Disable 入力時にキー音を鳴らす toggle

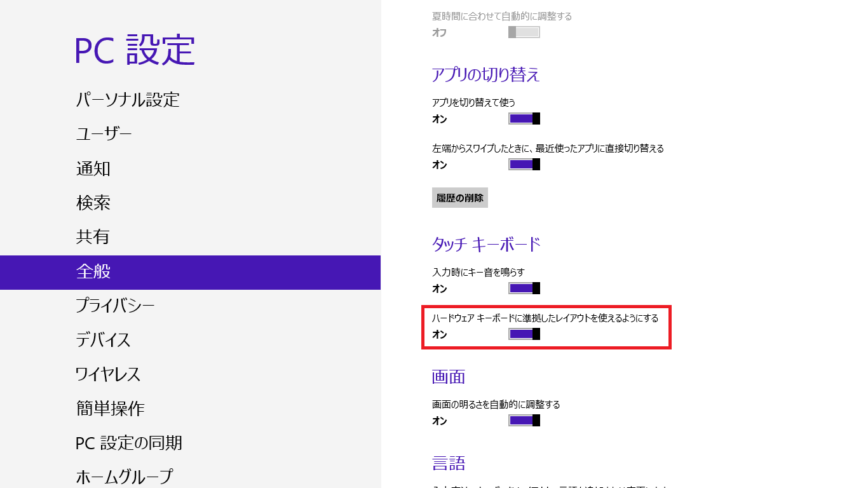tap(524, 288)
